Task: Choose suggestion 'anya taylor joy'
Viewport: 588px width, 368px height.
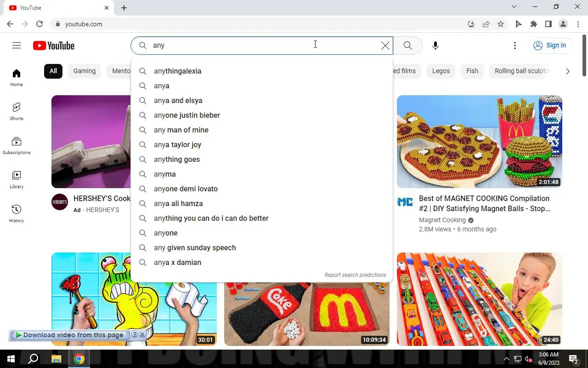Action: pyautogui.click(x=262, y=144)
